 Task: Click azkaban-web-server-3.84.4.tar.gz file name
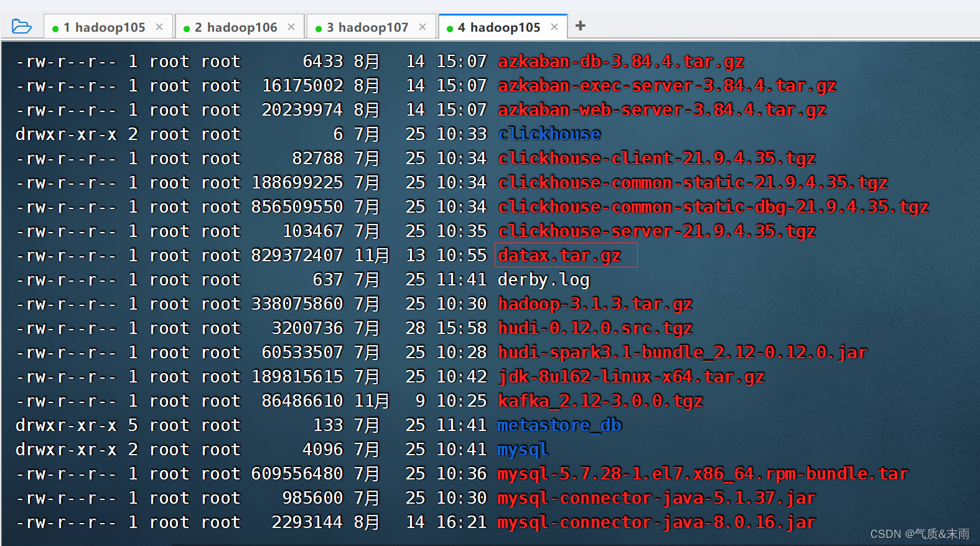tap(662, 110)
